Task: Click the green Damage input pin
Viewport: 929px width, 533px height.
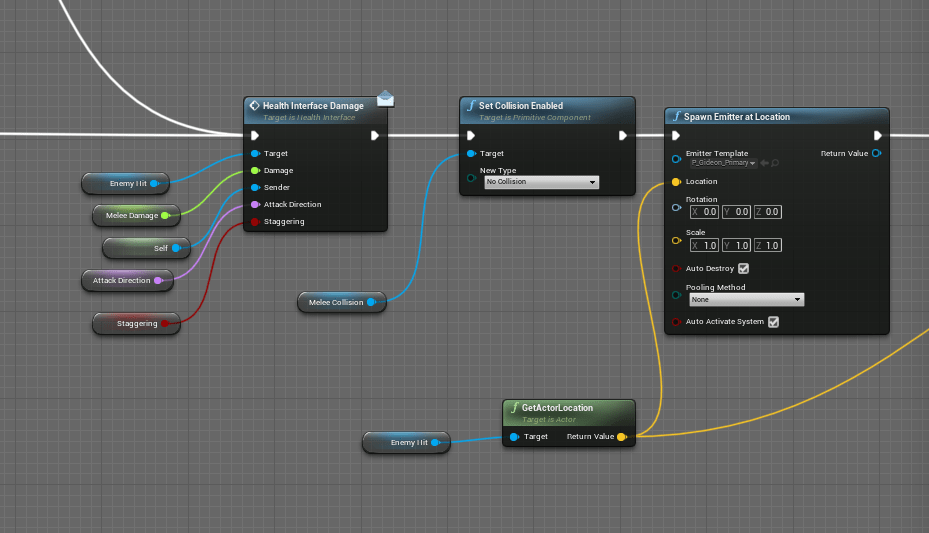Action: (256, 171)
